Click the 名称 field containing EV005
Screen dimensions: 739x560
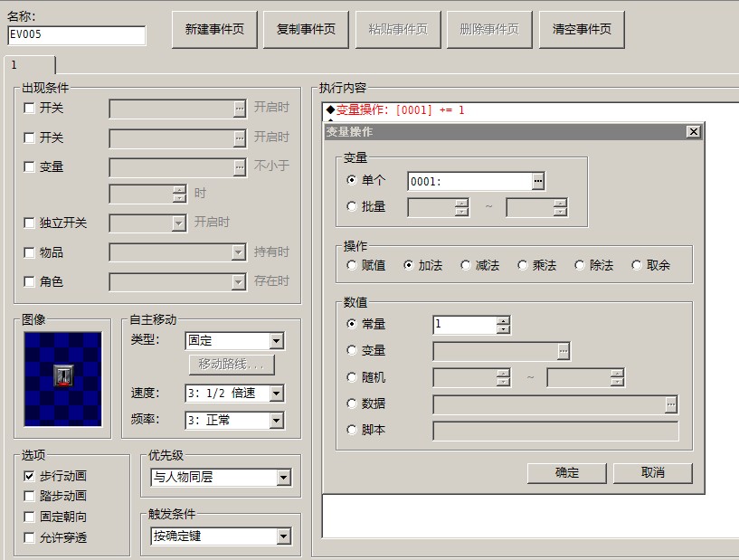point(77,35)
